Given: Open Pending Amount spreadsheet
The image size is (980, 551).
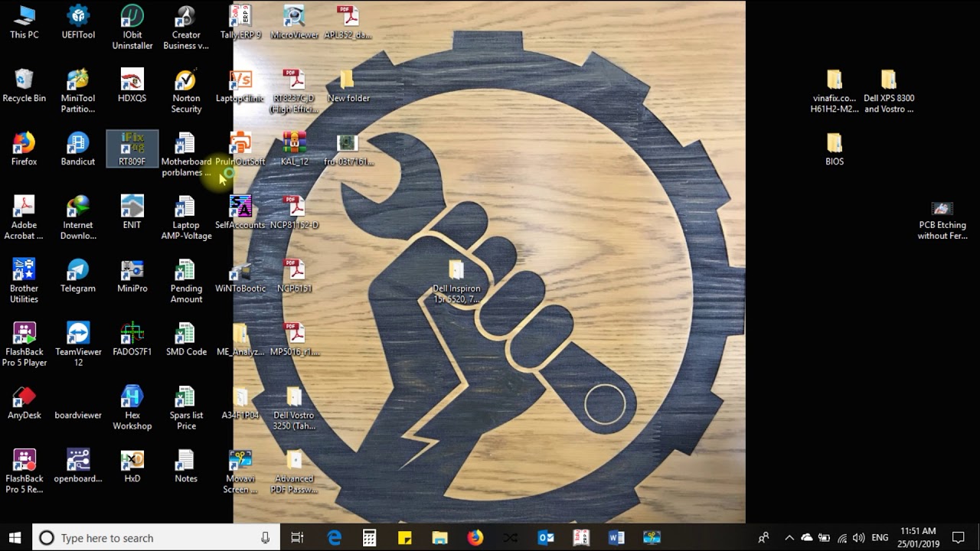Looking at the screenshot, I should (186, 282).
